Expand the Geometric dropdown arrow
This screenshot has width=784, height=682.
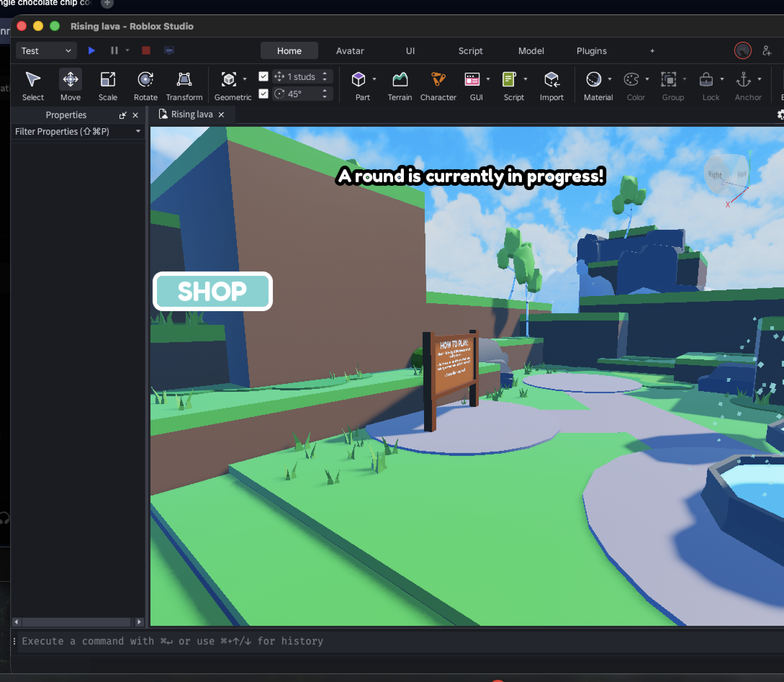pos(245,79)
